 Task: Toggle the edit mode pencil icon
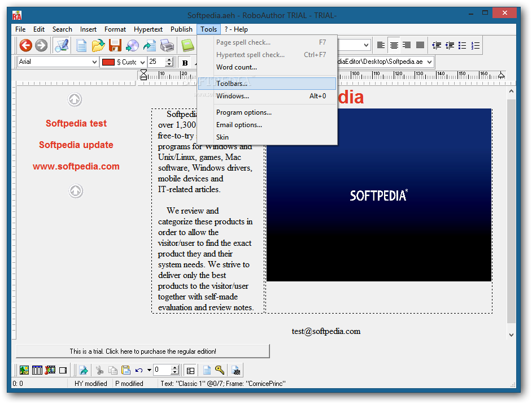coord(62,45)
